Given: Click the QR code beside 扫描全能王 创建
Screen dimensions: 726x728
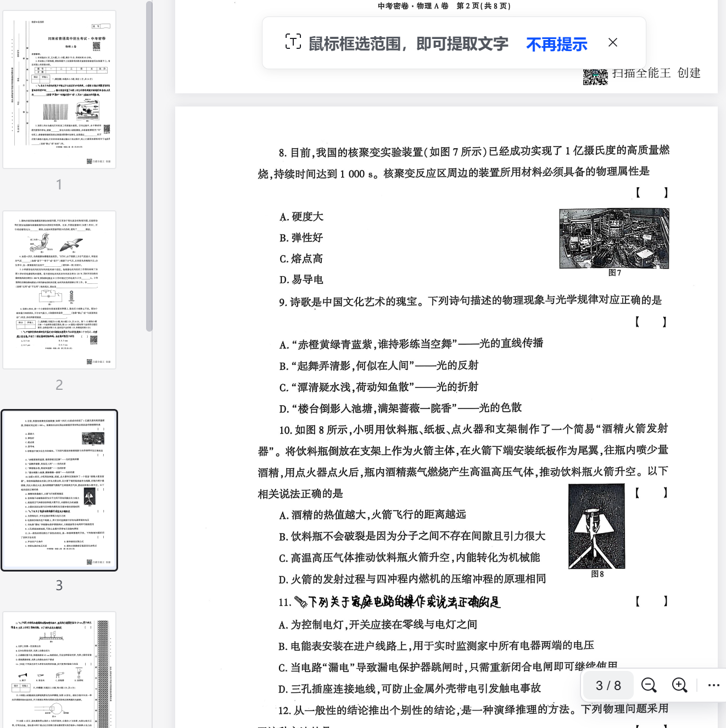Looking at the screenshot, I should (595, 76).
